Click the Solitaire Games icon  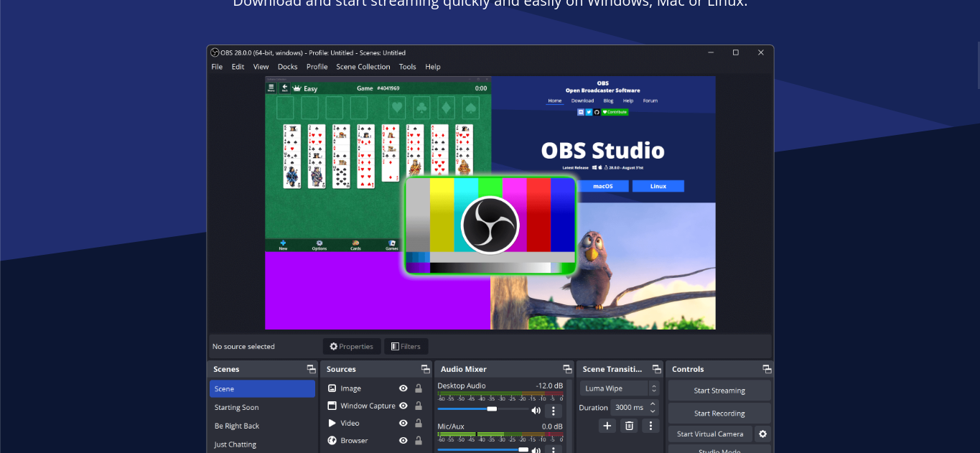pyautogui.click(x=392, y=245)
